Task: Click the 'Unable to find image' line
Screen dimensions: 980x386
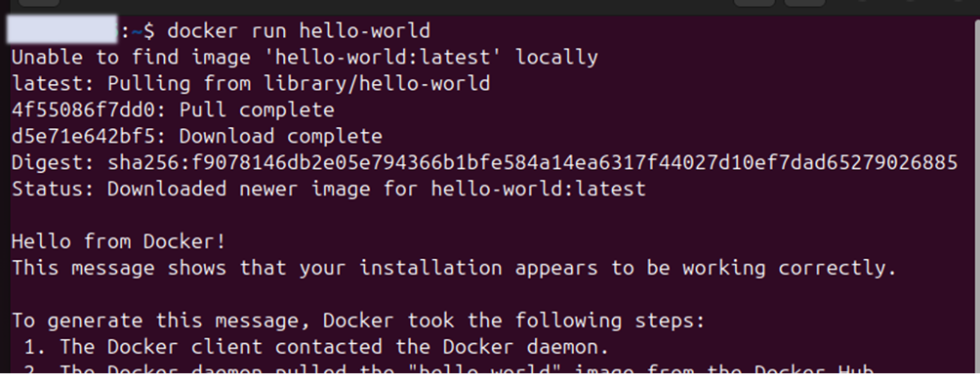Action: (305, 57)
